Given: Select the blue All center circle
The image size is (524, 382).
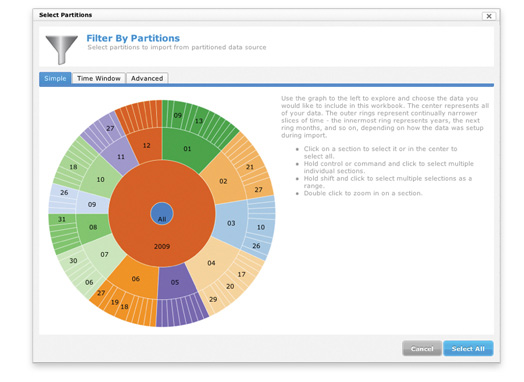Looking at the screenshot, I should 162,213.
